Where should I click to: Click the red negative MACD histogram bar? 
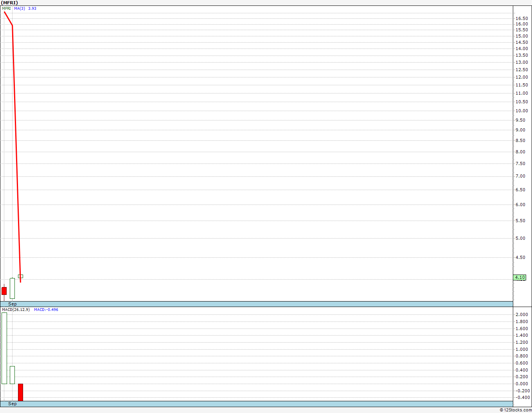[x=20, y=392]
